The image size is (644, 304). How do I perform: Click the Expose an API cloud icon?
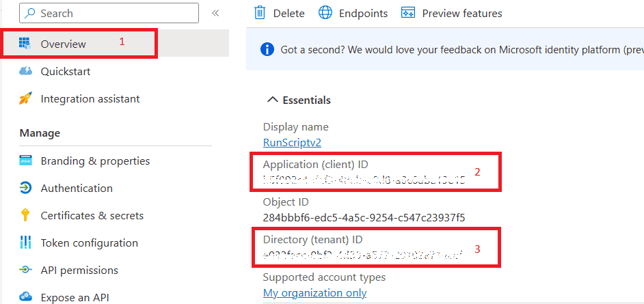25,297
